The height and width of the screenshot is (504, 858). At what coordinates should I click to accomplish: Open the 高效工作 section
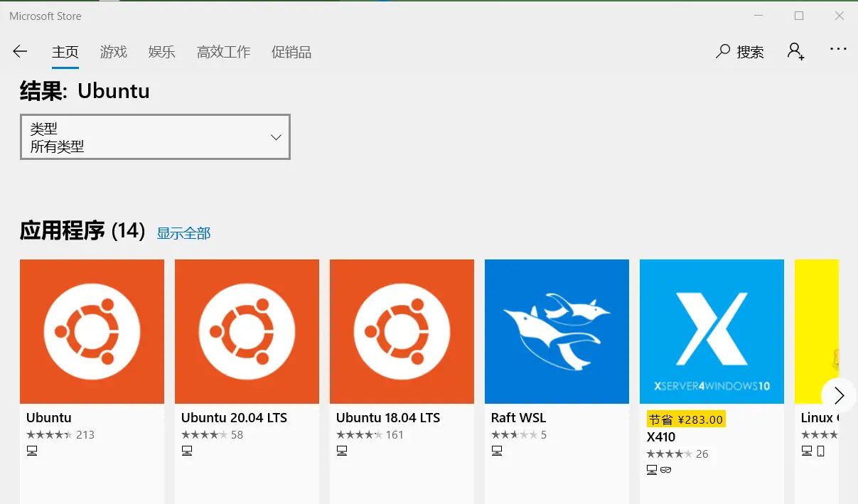[x=223, y=51]
